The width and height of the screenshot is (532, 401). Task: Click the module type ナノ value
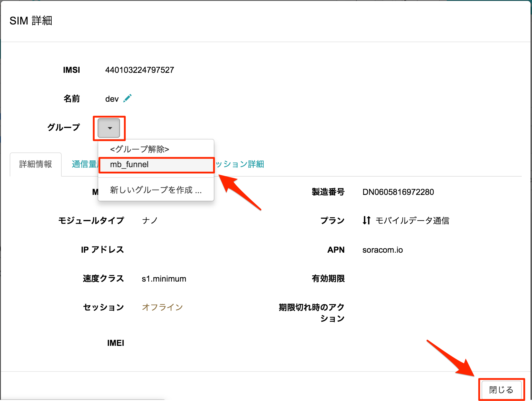(150, 220)
